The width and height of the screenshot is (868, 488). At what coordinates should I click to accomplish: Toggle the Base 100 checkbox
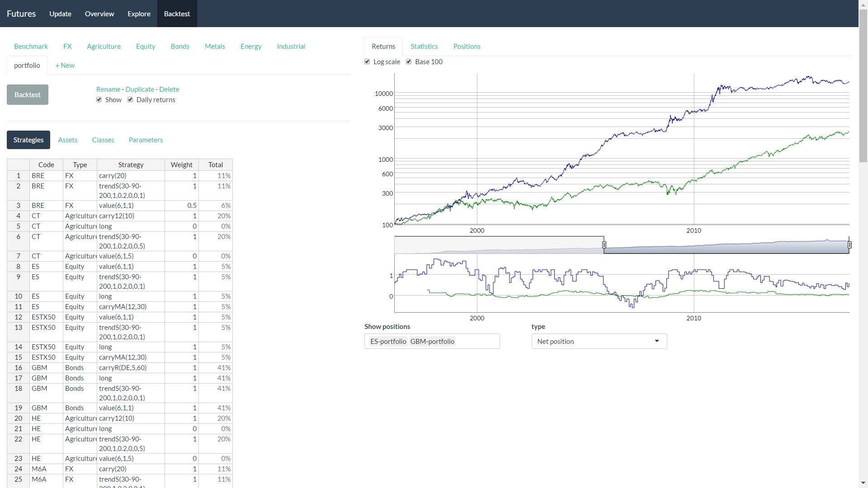[x=409, y=62]
